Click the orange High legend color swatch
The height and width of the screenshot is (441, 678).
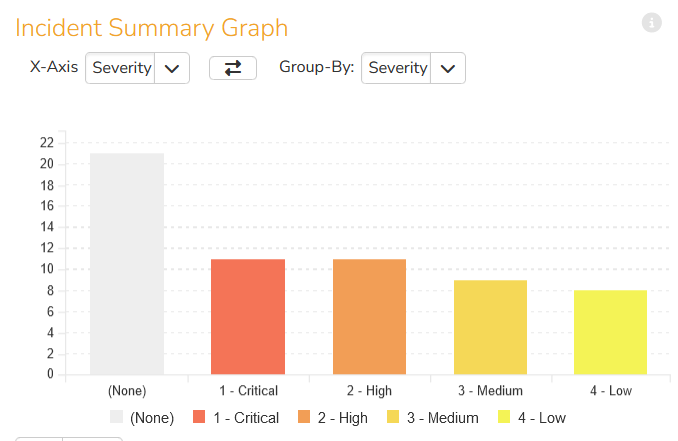[x=306, y=417]
